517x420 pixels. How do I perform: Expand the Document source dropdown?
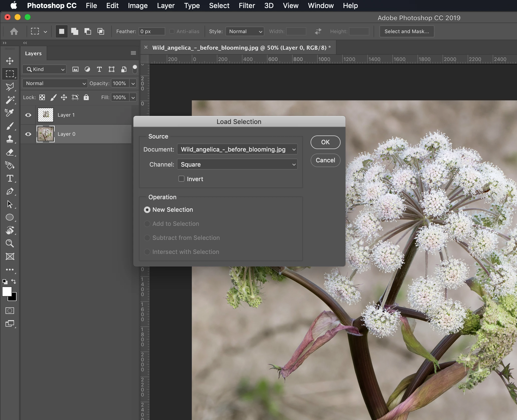coord(237,149)
